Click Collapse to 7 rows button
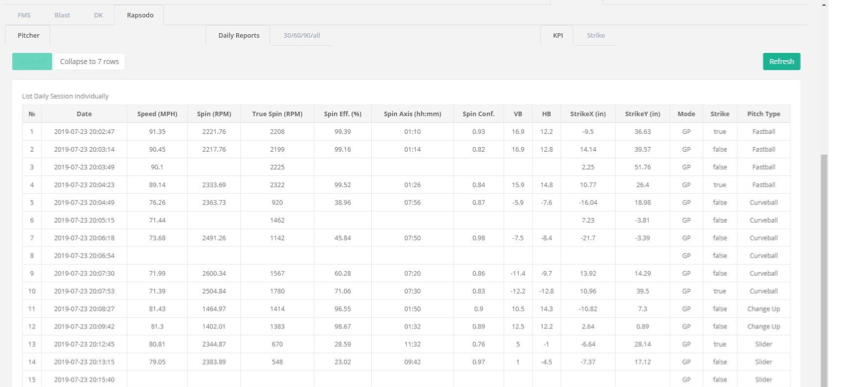The height and width of the screenshot is (387, 858). [x=89, y=61]
